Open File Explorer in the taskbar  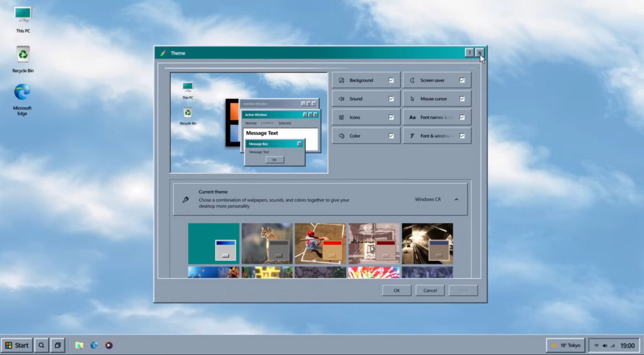click(79, 345)
